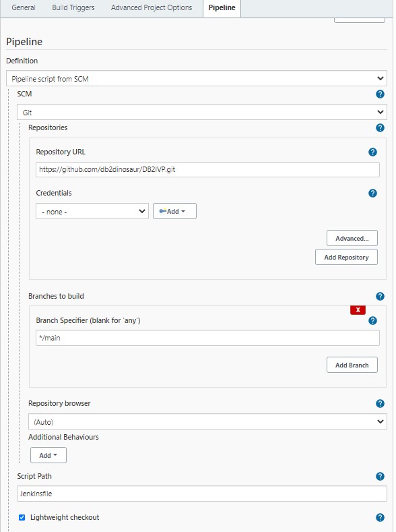Open the Repository browser (Auto) dropdown
This screenshot has height=532, width=396.
click(207, 421)
